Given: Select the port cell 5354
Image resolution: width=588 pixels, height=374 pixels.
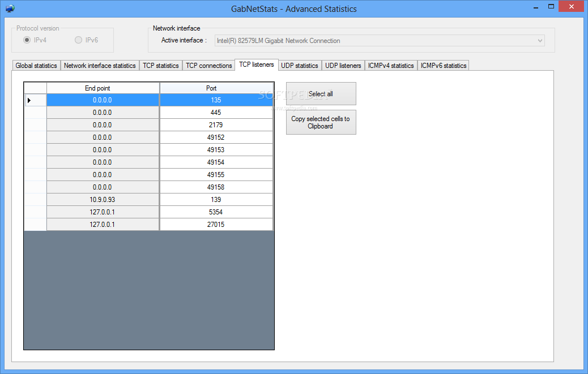Looking at the screenshot, I should [x=216, y=212].
